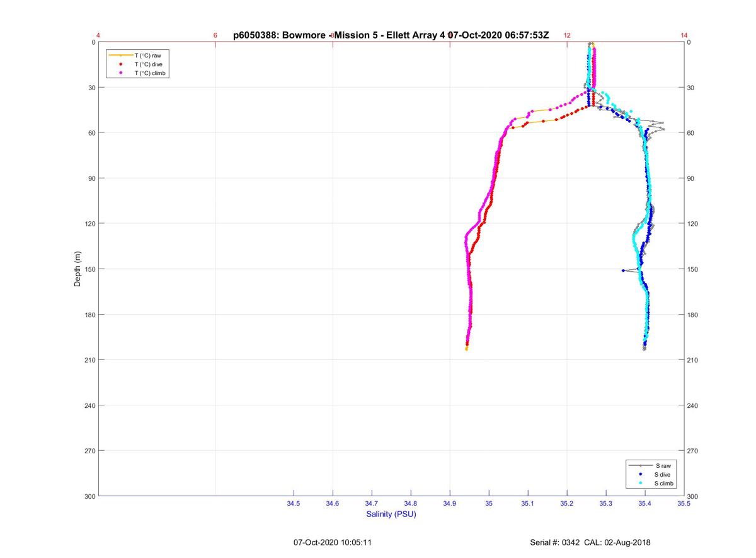Click salinity tick label 34.5
Viewport: 756px width, 558px height.
coord(294,504)
